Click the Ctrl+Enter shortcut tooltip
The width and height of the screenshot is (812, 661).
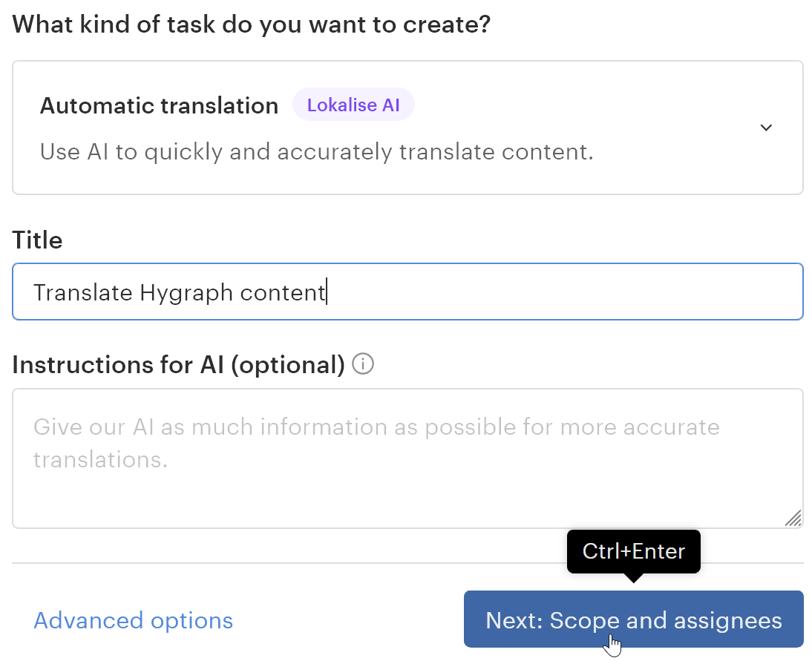633,551
